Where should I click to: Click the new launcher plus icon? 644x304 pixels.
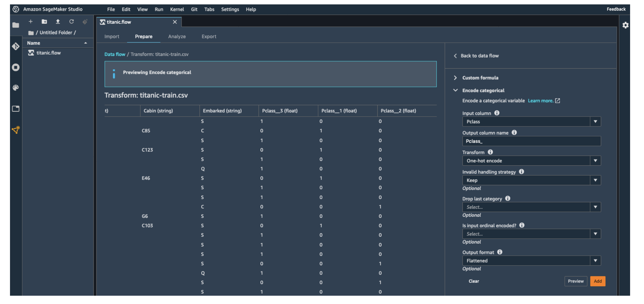[30, 22]
